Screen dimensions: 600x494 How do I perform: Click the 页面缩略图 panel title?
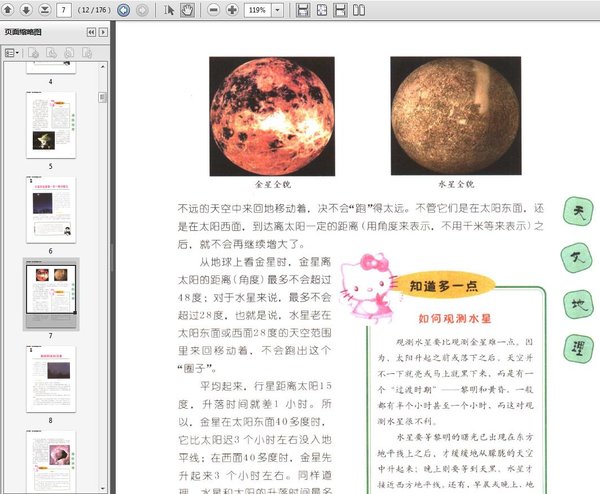(x=24, y=32)
